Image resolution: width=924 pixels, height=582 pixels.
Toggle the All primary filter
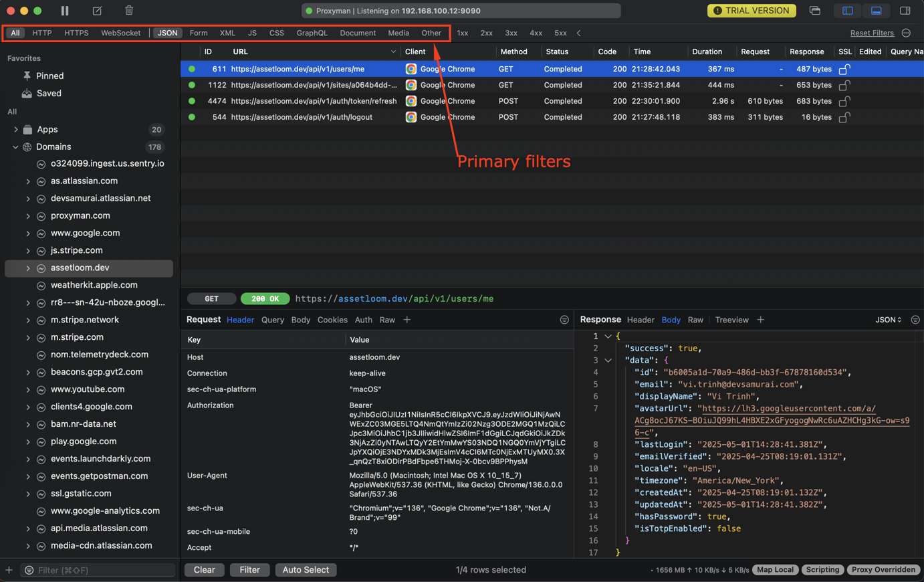click(15, 33)
